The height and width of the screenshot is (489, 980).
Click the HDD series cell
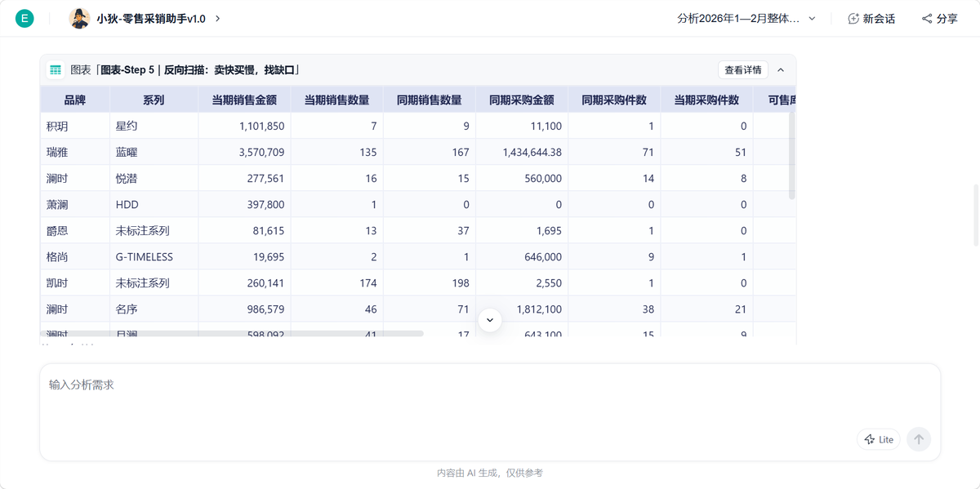point(154,204)
